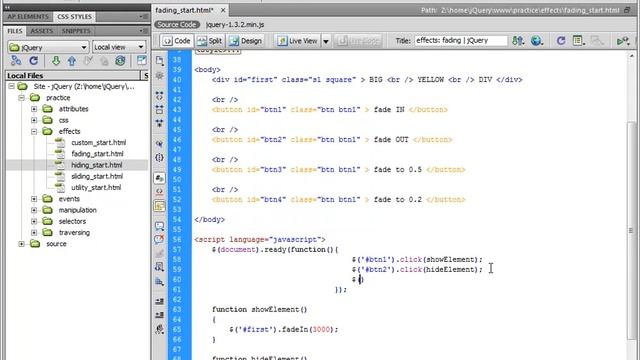
Task: Open View Options toolbar icon
Action: tap(578, 40)
